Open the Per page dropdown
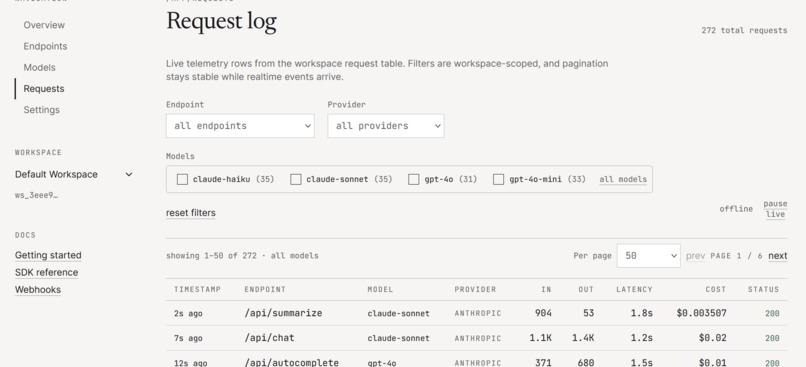Image resolution: width=806 pixels, height=367 pixels. point(649,255)
